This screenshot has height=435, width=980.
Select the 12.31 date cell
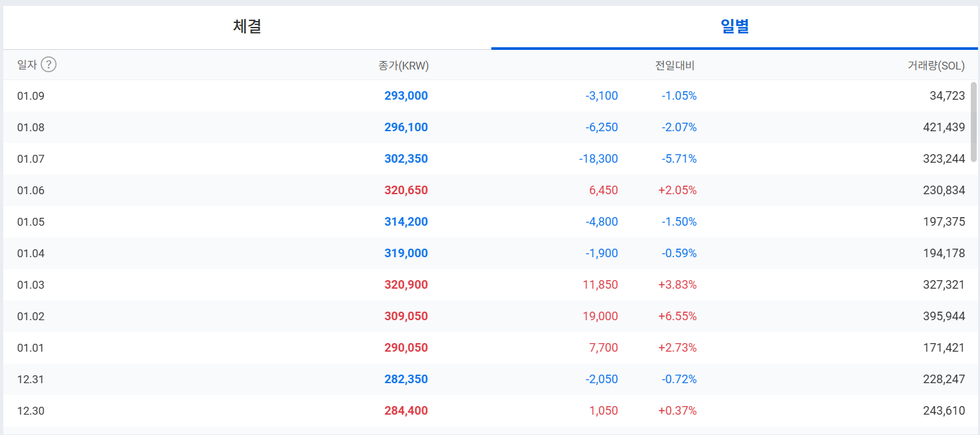[x=31, y=379]
